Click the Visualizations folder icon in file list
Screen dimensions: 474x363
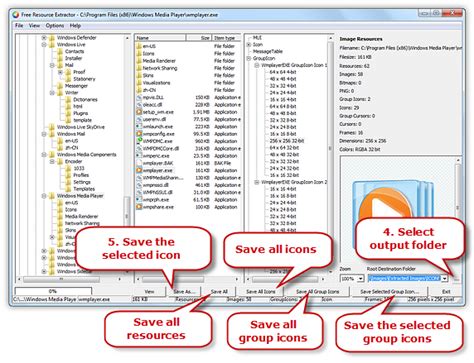click(x=139, y=83)
